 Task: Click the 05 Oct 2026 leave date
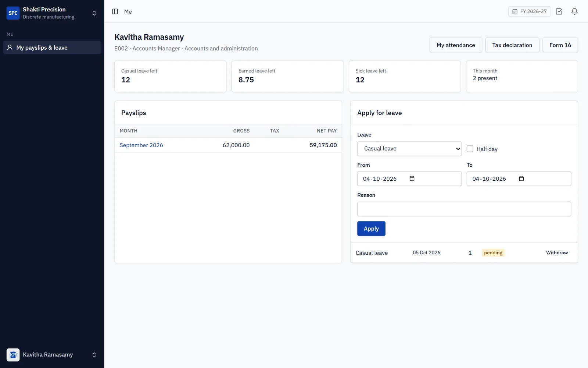tap(426, 252)
